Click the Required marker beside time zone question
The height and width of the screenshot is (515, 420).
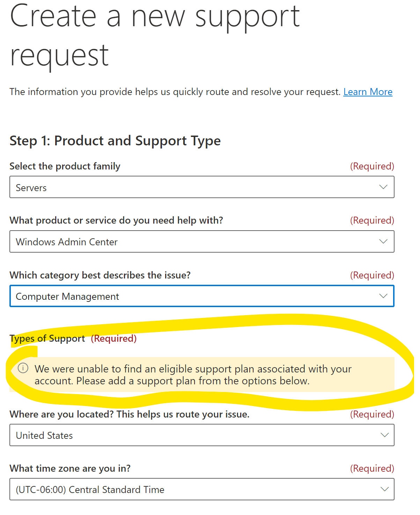coord(372,469)
